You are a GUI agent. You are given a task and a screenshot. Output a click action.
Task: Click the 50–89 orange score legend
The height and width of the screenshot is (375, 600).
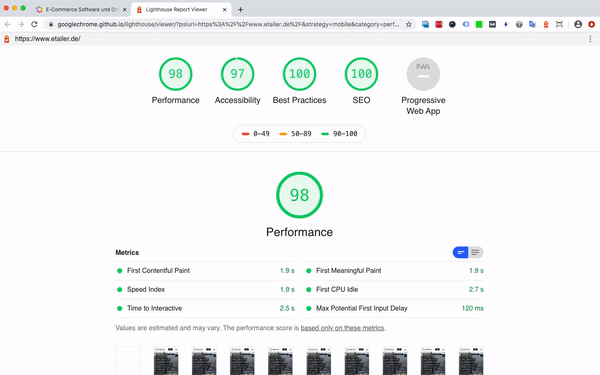pyautogui.click(x=295, y=134)
